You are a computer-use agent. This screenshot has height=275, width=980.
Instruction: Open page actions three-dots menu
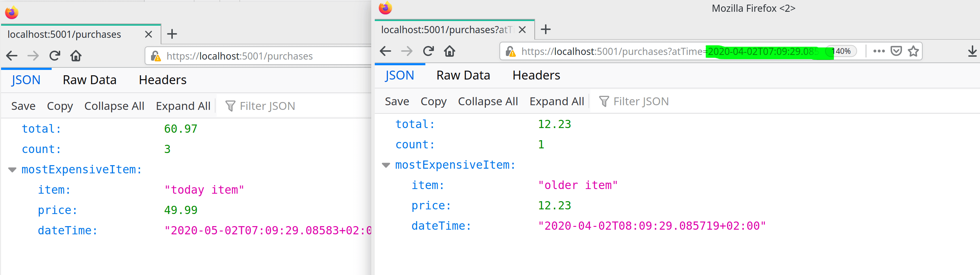879,51
